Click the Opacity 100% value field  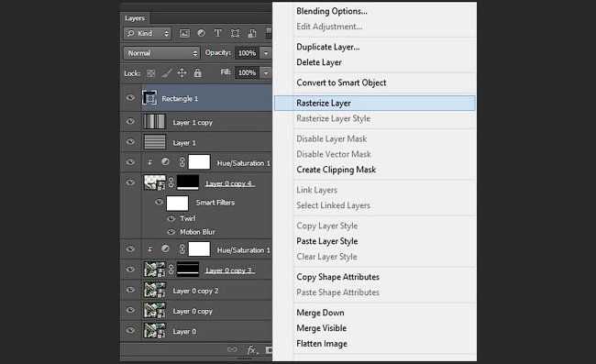247,53
